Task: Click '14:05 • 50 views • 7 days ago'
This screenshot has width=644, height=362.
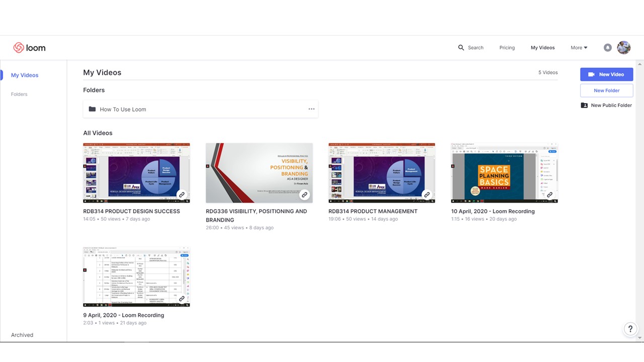Action: tap(117, 219)
